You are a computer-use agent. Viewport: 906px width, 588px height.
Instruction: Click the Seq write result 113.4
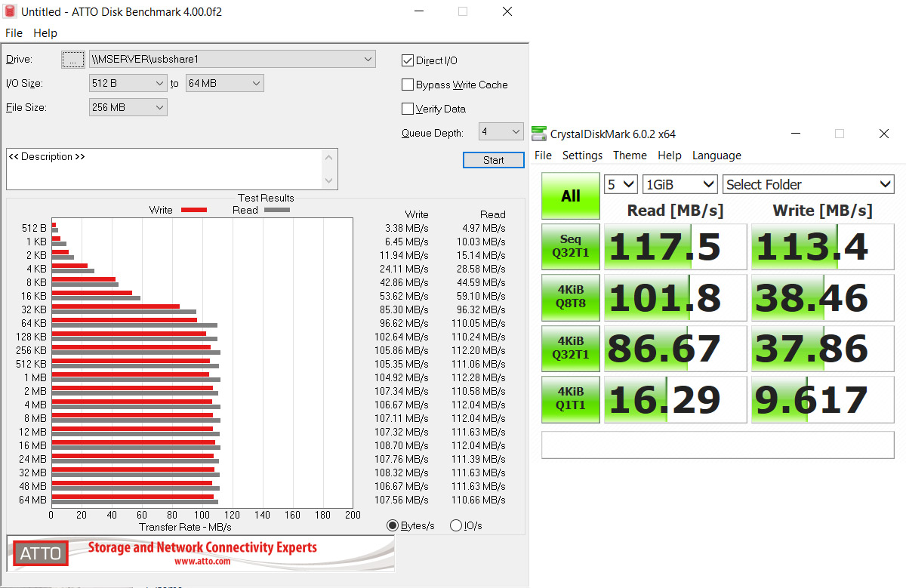(x=823, y=247)
